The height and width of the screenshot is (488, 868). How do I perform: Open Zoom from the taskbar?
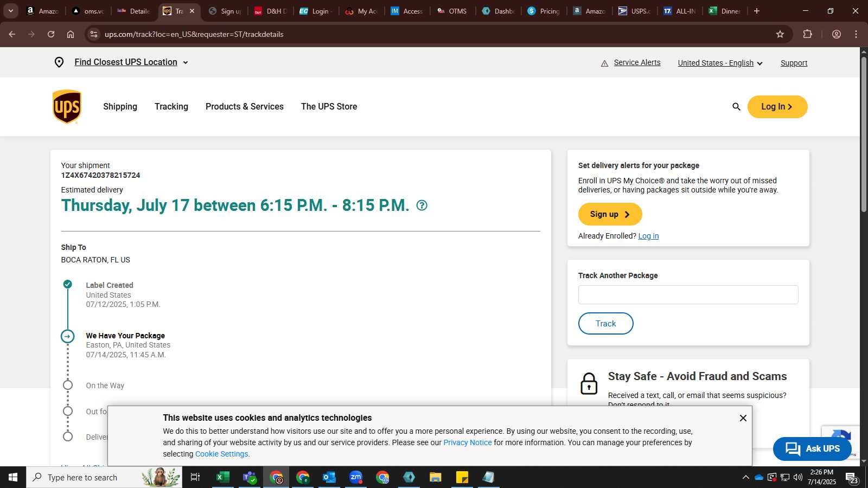356,477
